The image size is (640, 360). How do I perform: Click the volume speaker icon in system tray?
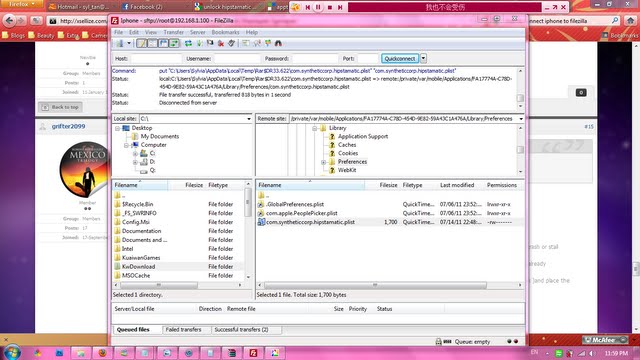click(x=592, y=353)
